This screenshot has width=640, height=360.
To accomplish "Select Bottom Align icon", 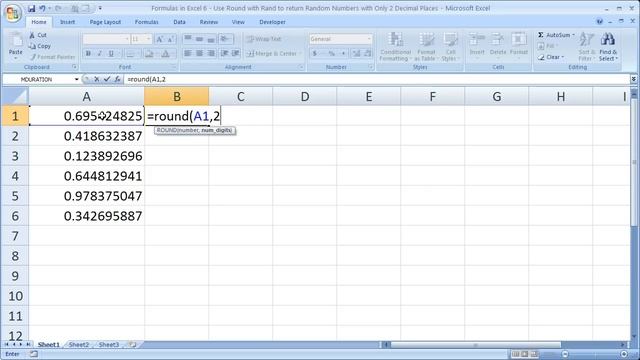I will (x=211, y=39).
